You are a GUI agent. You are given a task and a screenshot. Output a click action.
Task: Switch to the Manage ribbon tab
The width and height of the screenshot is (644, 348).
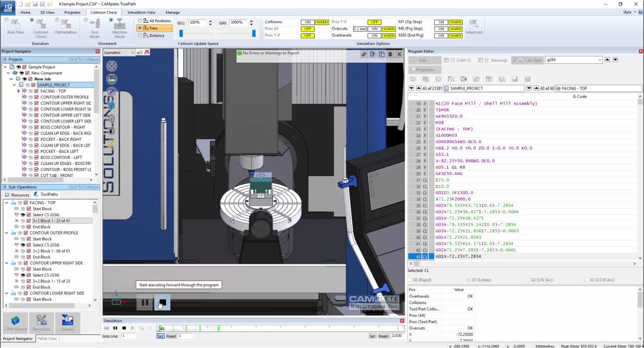[x=173, y=12]
